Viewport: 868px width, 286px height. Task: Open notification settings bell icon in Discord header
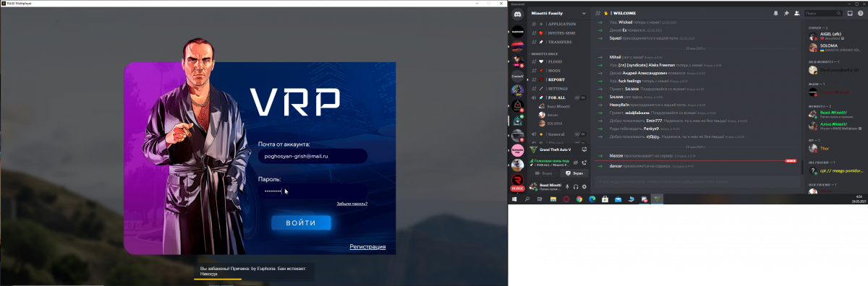point(776,13)
